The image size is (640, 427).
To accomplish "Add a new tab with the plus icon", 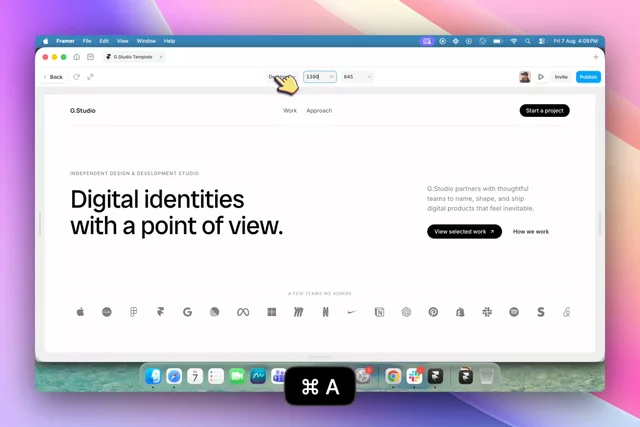I will point(596,57).
